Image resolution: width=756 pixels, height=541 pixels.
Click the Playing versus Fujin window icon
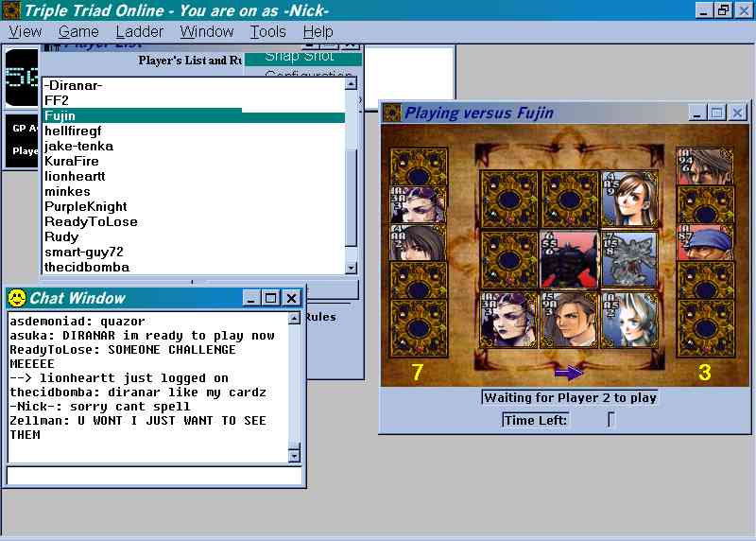(392, 113)
